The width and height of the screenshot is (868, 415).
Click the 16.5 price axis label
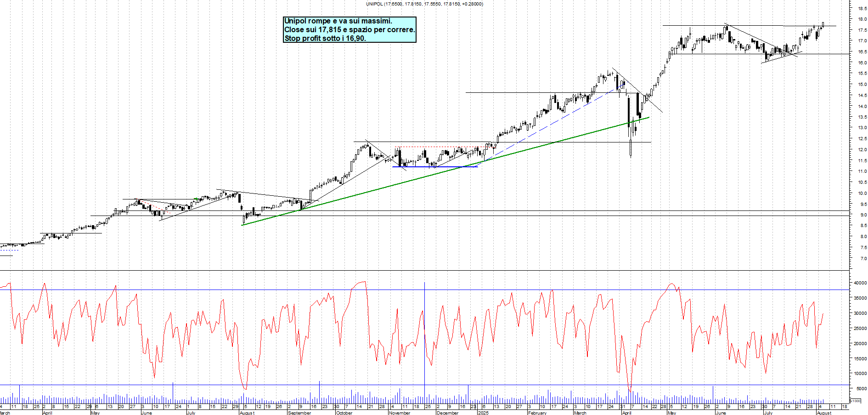862,52
